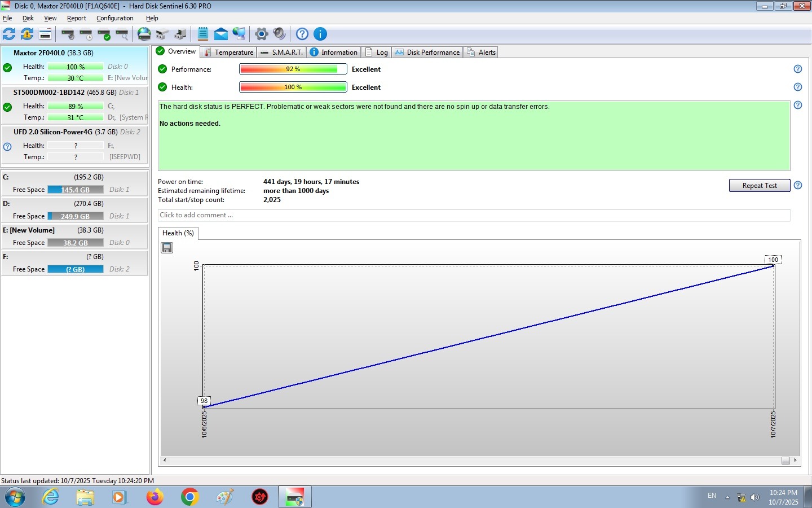Click the refresh disk status icon
Screen dimensions: 812x508
click(9, 34)
